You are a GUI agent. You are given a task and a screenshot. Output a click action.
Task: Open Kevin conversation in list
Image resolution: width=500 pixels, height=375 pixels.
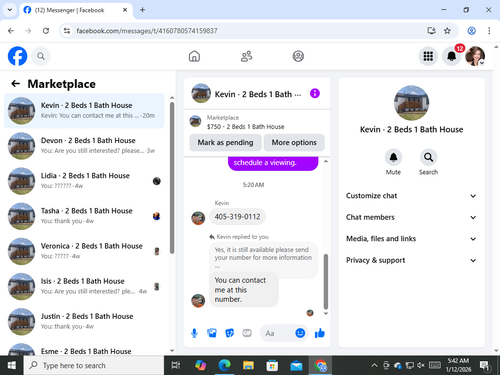click(84, 111)
